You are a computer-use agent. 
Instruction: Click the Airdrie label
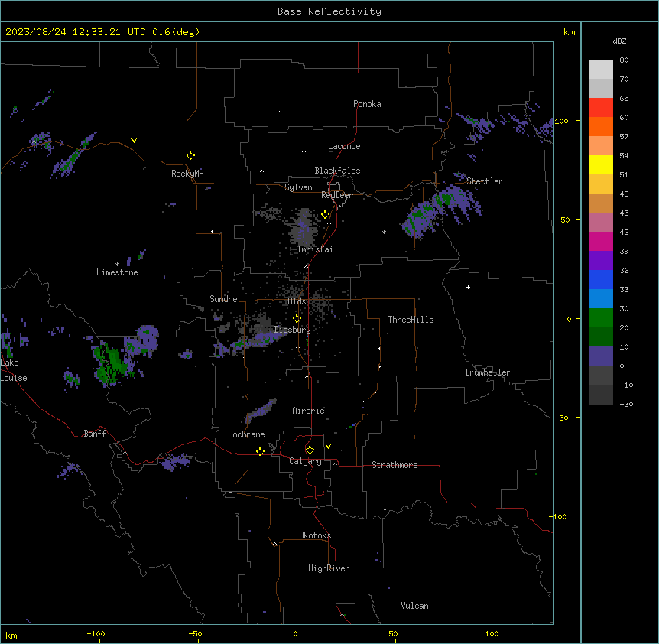[308, 411]
